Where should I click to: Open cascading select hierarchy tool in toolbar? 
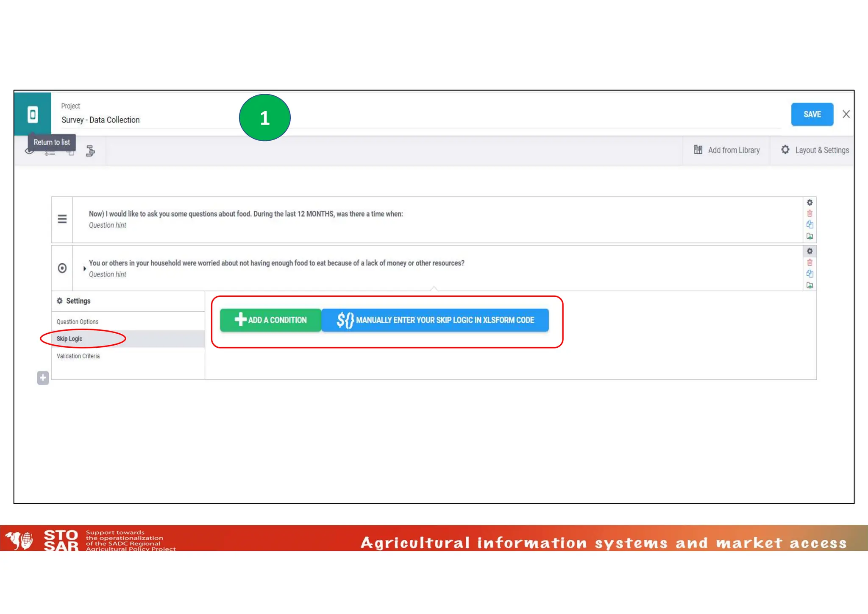(x=90, y=151)
